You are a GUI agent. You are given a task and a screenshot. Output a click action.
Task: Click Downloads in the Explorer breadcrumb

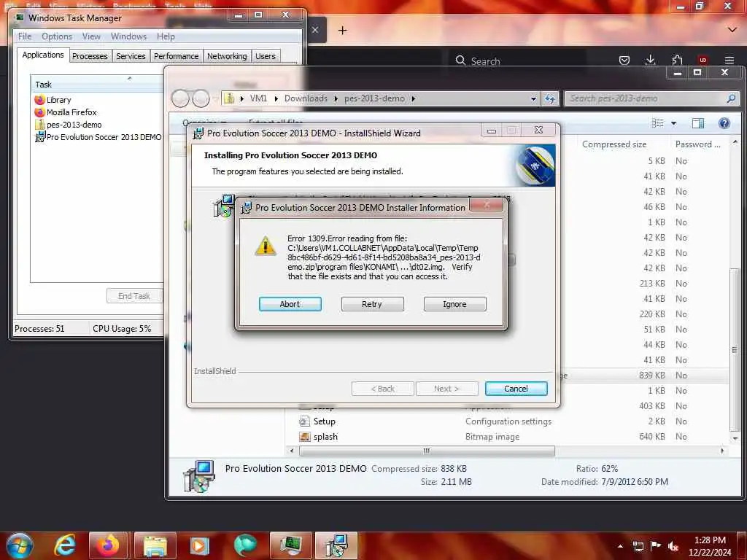tap(306, 98)
